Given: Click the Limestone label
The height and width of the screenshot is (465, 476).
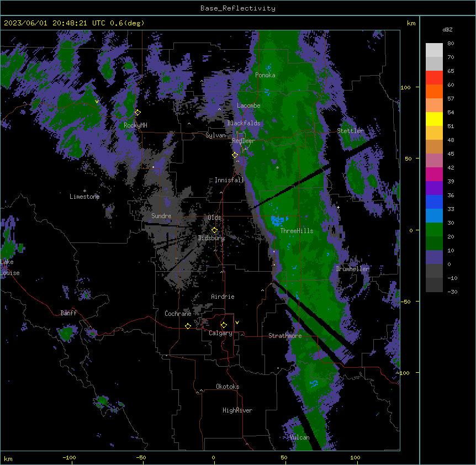Looking at the screenshot, I should coord(84,197).
